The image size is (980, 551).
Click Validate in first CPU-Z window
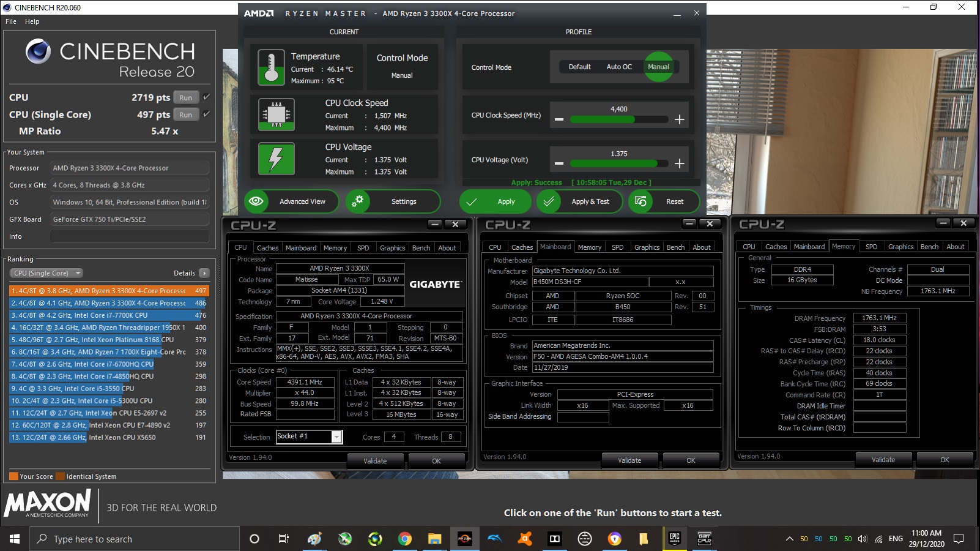click(x=375, y=461)
